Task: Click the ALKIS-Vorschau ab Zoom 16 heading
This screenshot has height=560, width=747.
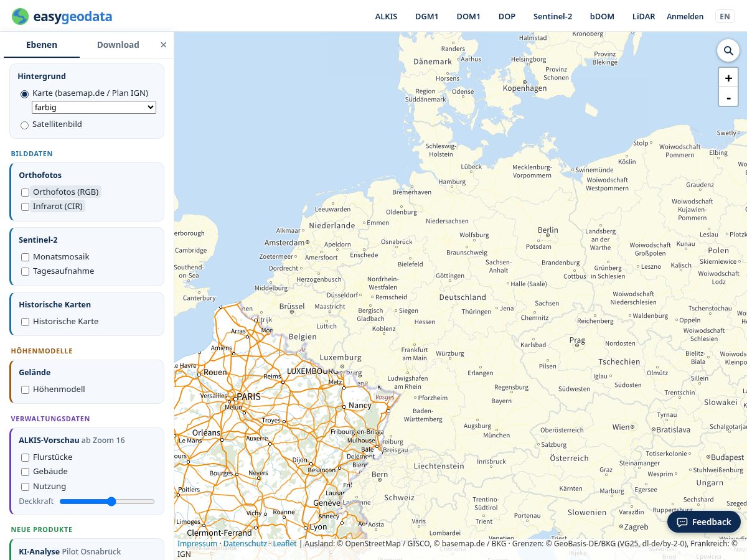Action: click(x=72, y=440)
